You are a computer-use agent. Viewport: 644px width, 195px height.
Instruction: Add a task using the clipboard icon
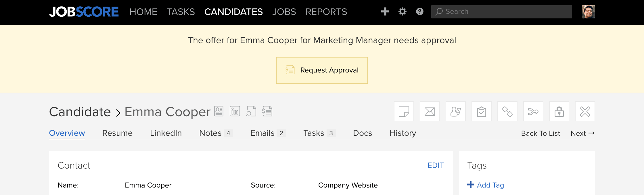pos(482,111)
